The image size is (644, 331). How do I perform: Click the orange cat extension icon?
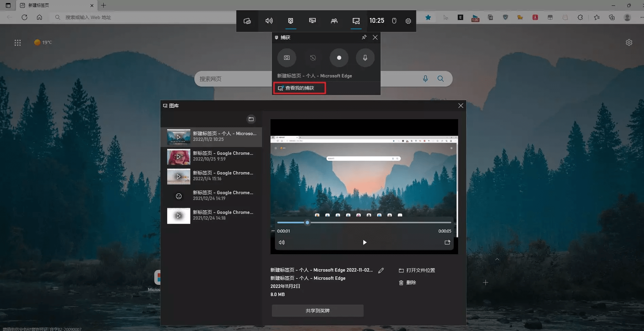click(x=520, y=17)
